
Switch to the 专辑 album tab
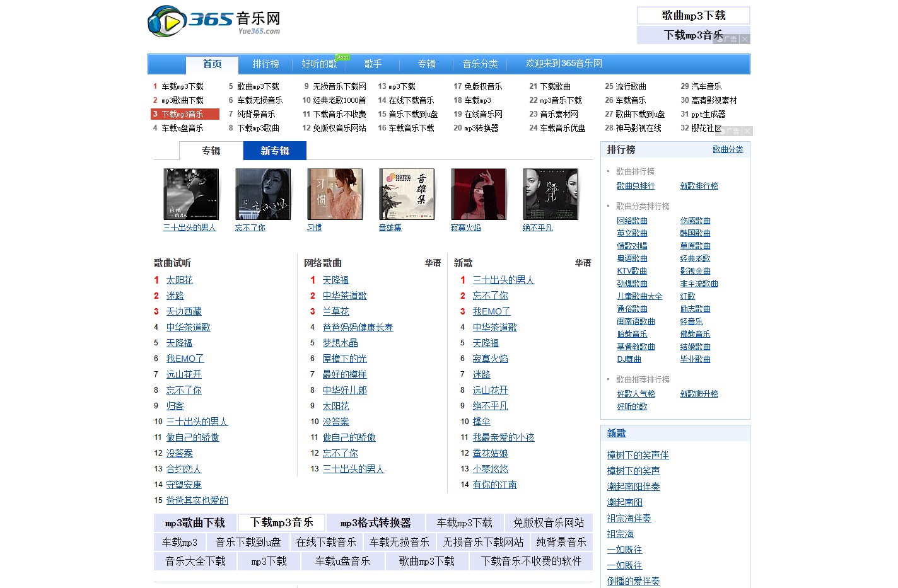[x=211, y=151]
